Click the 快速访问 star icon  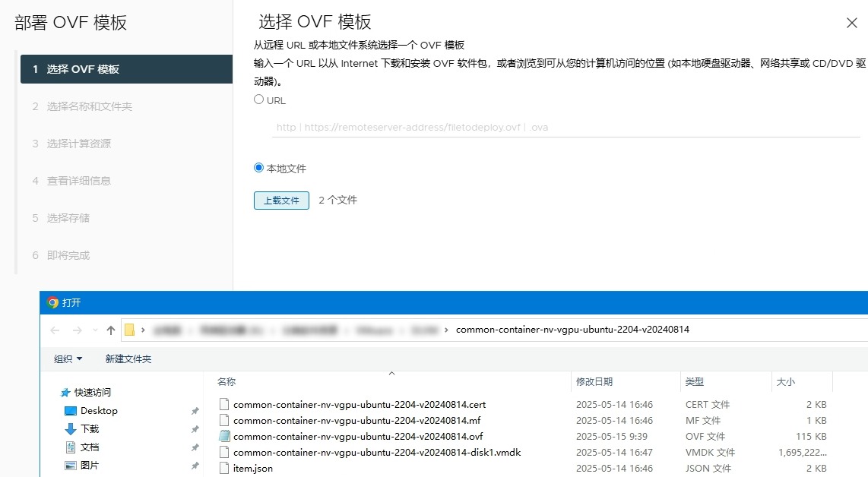click(x=65, y=393)
